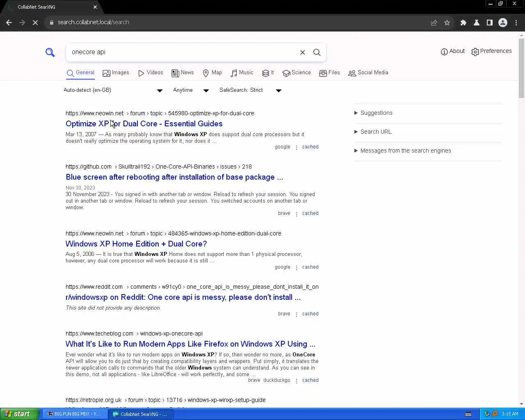This screenshot has width=525, height=420.
Task: Open the Anytime time range dropdown
Action: 191,90
